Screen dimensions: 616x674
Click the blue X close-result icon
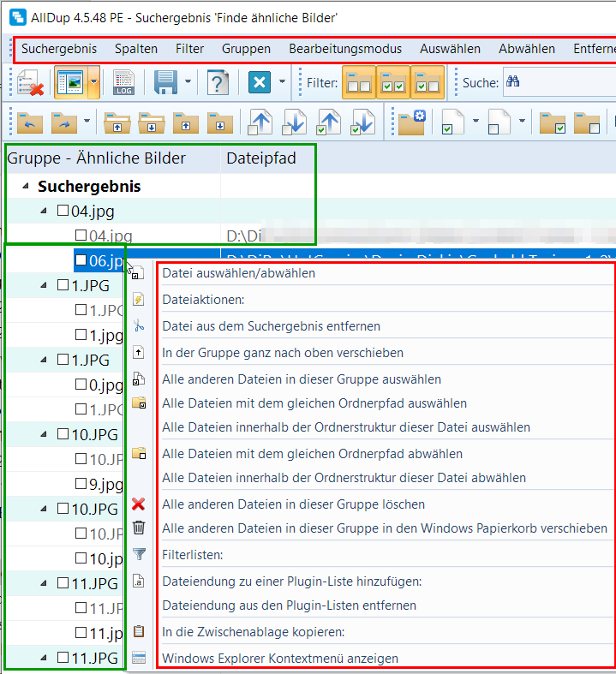pyautogui.click(x=260, y=83)
